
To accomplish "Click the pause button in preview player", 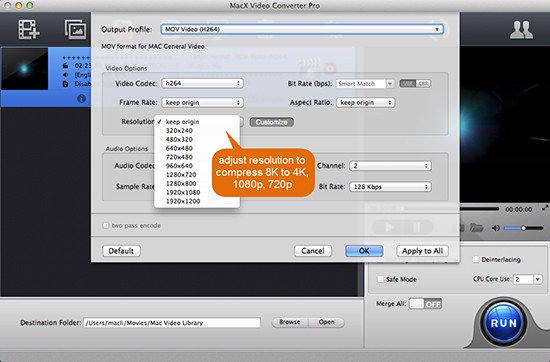I will 416,228.
